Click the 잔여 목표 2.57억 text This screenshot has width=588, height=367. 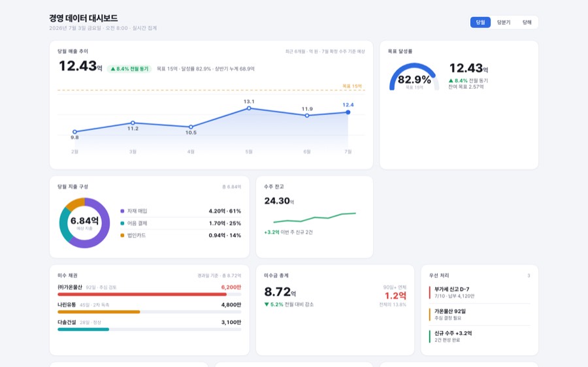(466, 87)
